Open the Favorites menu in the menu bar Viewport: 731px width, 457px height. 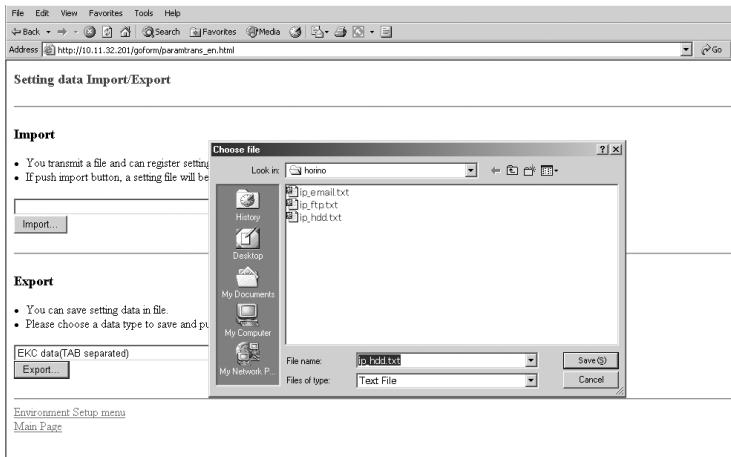click(x=105, y=13)
